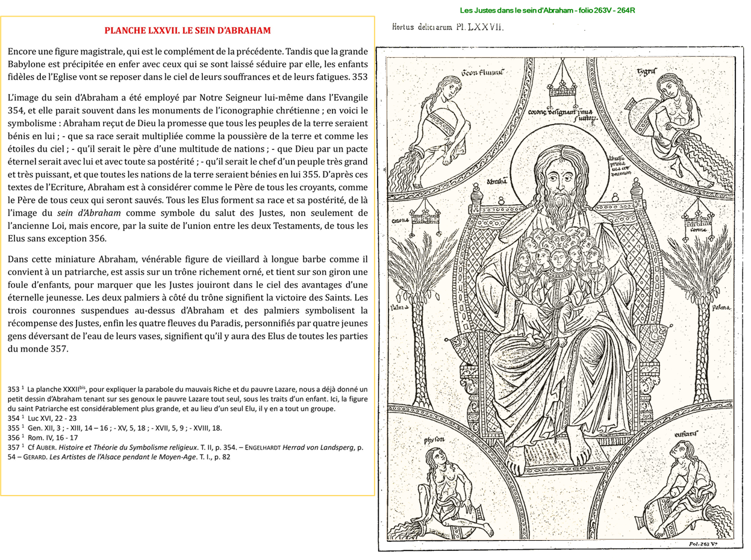The height and width of the screenshot is (560, 751).
Task: Click the caption "Hortus deliciarum Pl. LXXVII."
Action: point(447,28)
